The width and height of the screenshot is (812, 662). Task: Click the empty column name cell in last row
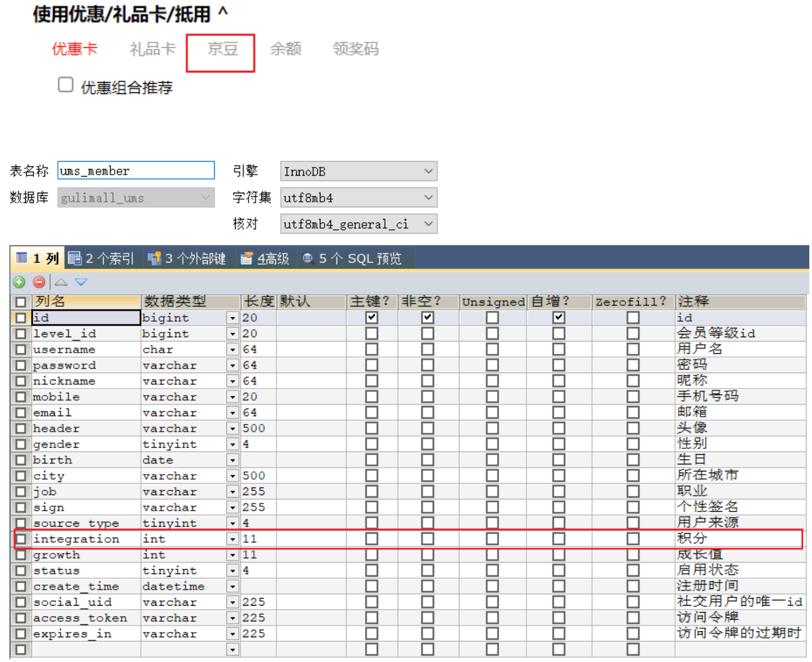coord(86,650)
